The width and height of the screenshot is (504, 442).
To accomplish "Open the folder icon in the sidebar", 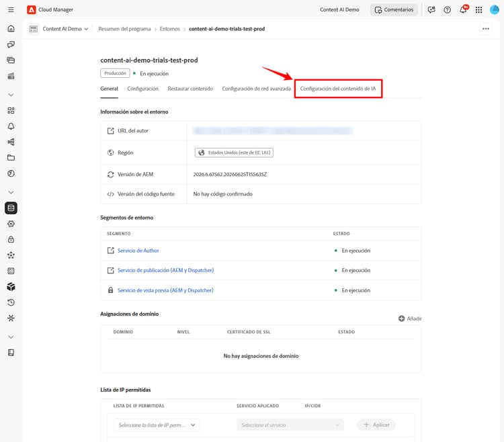I will 11,158.
